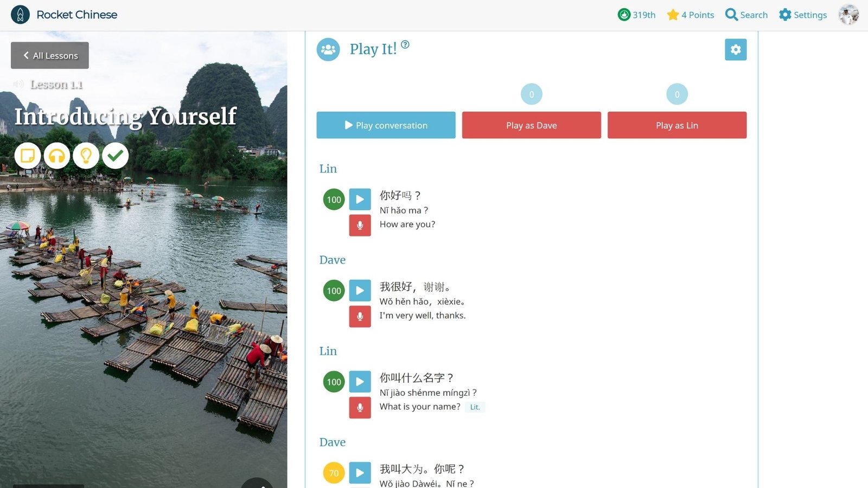The width and height of the screenshot is (868, 488).
Task: Click Play conversation button
Action: 386,125
